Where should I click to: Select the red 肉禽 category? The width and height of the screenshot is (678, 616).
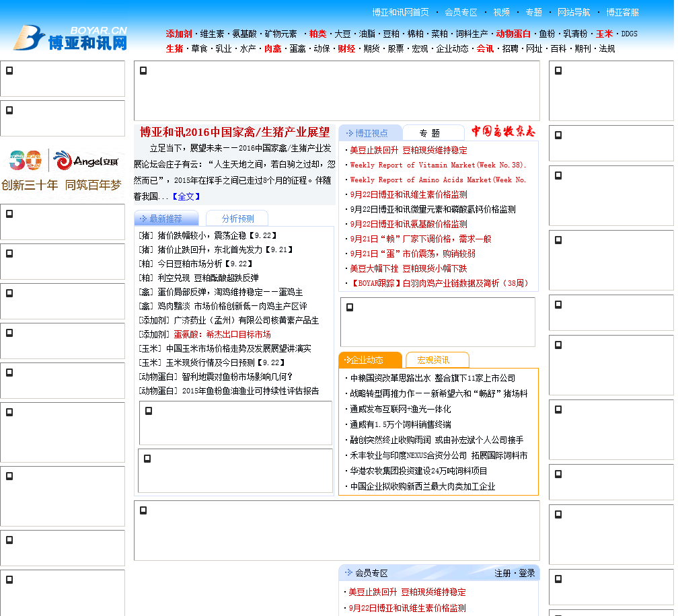(x=273, y=48)
